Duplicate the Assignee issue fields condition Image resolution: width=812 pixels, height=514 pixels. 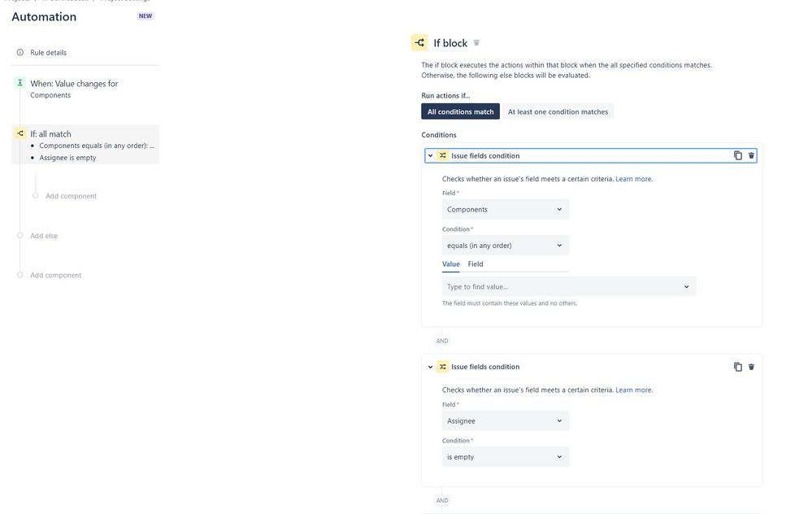(738, 367)
